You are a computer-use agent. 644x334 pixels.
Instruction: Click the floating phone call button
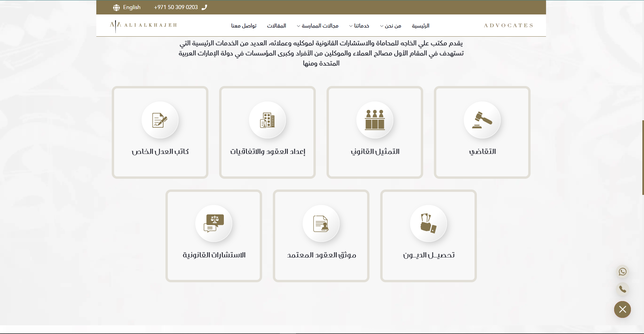pos(623,289)
